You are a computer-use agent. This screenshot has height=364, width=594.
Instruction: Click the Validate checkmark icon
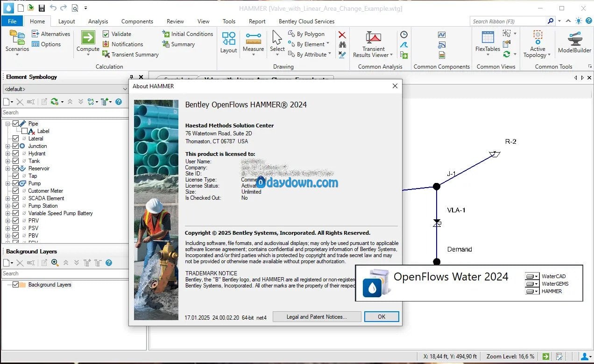click(106, 34)
